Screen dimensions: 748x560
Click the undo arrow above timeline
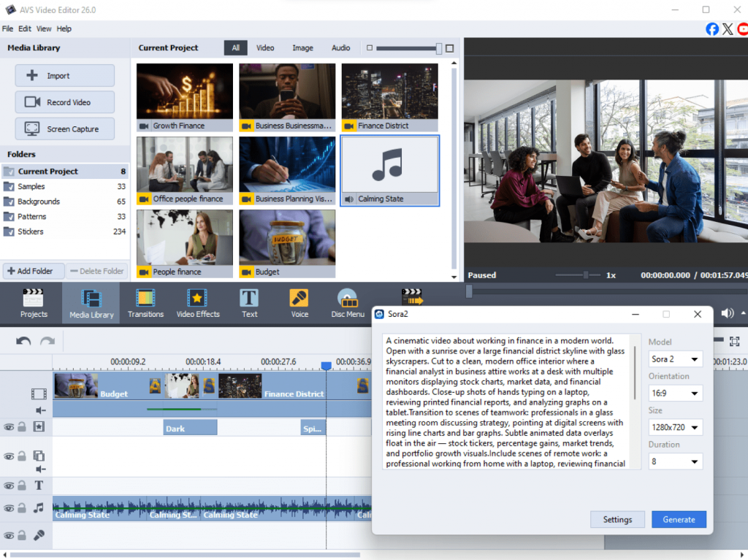point(23,341)
